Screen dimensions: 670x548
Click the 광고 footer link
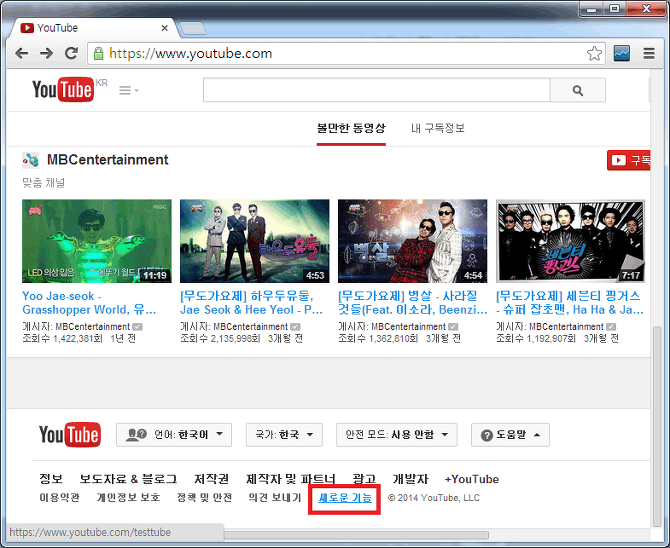(x=364, y=479)
